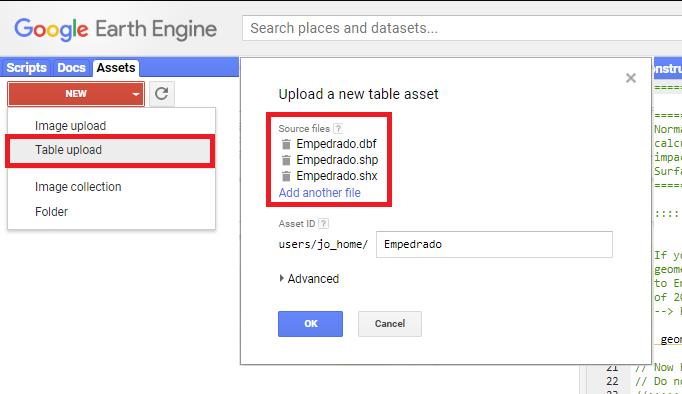Remove Empedrado.shp with its trash icon

tap(286, 160)
